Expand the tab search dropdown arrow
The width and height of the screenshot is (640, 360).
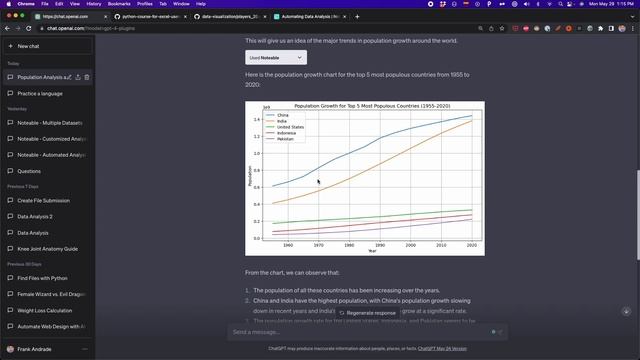pyautogui.click(x=632, y=17)
